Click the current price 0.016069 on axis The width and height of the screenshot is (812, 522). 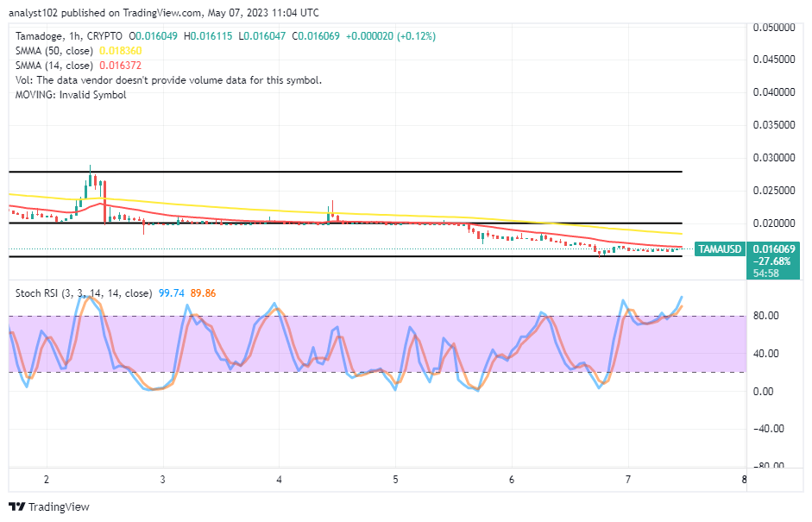(774, 249)
